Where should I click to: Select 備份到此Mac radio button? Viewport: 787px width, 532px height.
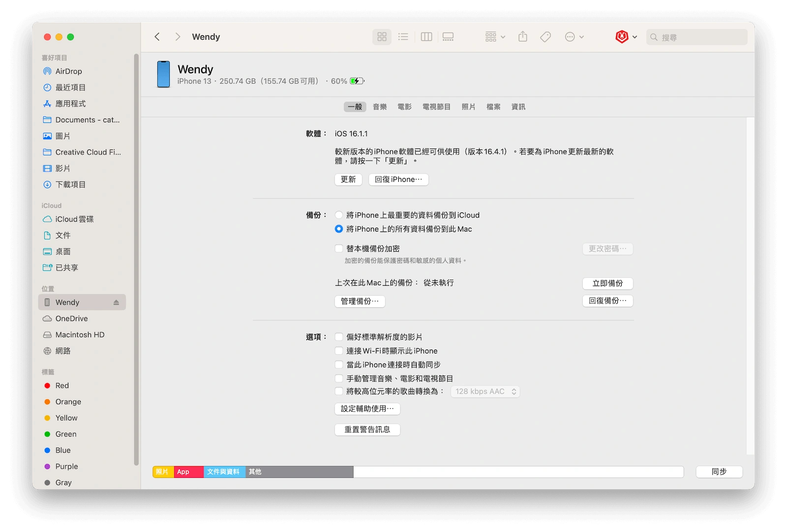point(339,229)
